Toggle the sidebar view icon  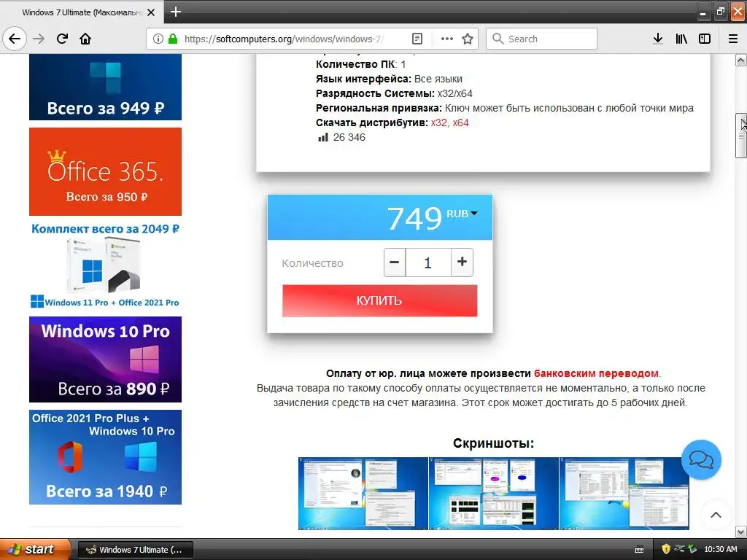[705, 39]
